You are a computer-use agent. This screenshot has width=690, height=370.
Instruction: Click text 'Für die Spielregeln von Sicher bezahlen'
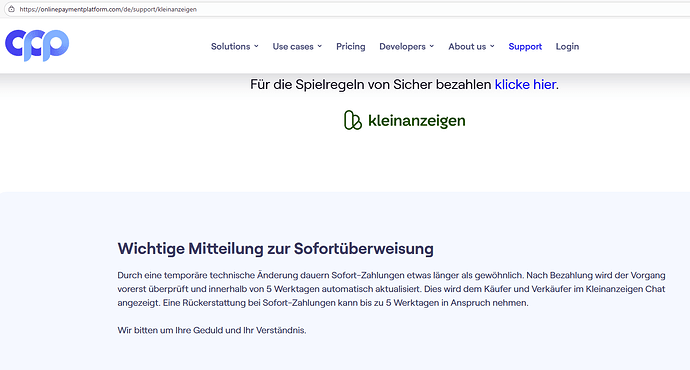pos(371,84)
